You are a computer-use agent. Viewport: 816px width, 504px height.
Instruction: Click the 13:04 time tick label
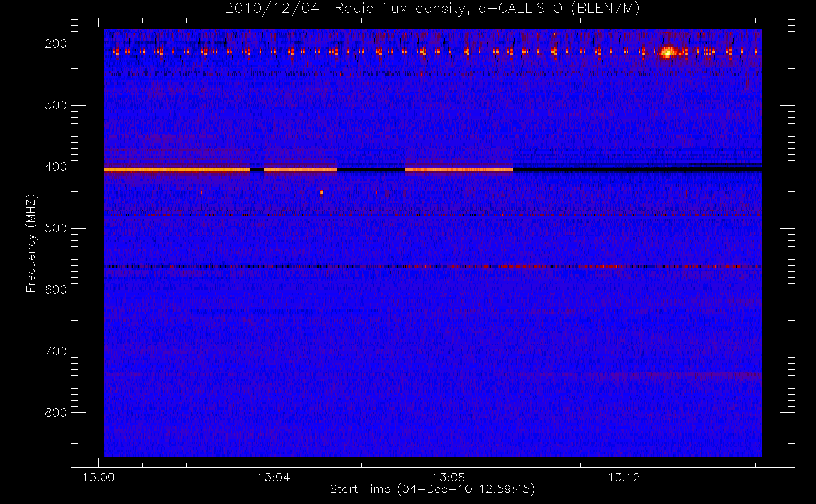point(274,477)
